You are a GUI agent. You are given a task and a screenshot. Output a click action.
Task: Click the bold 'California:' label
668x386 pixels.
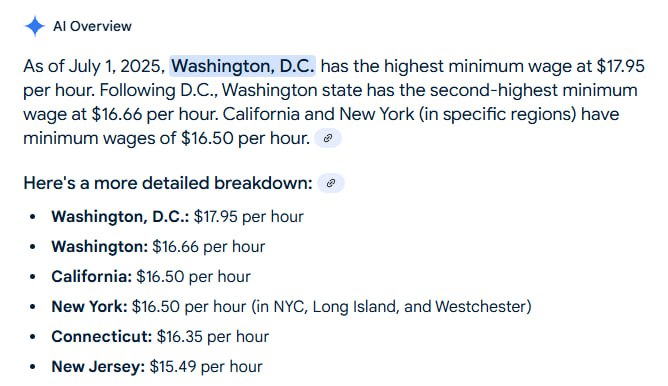(92, 277)
